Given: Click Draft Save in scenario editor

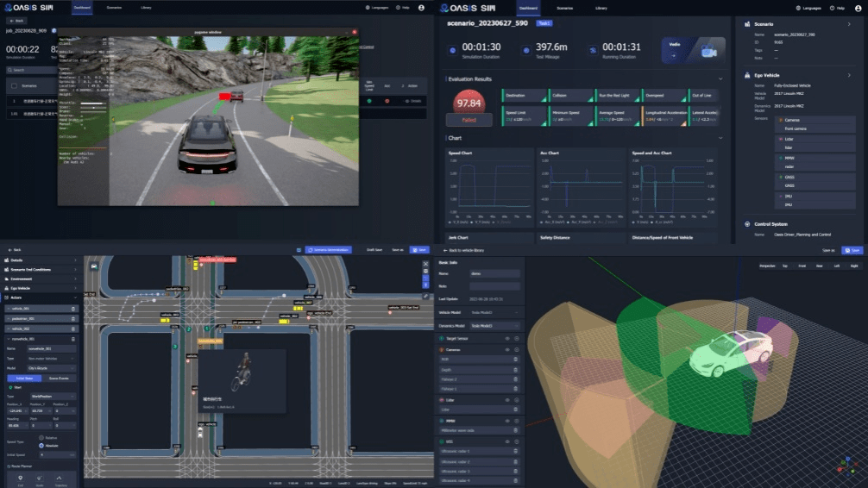Looking at the screenshot, I should tap(374, 250).
